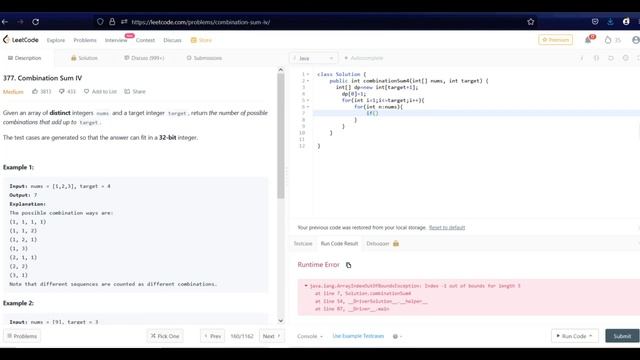
Task: Click the 'Medium' difficulty label
Action: point(13,92)
